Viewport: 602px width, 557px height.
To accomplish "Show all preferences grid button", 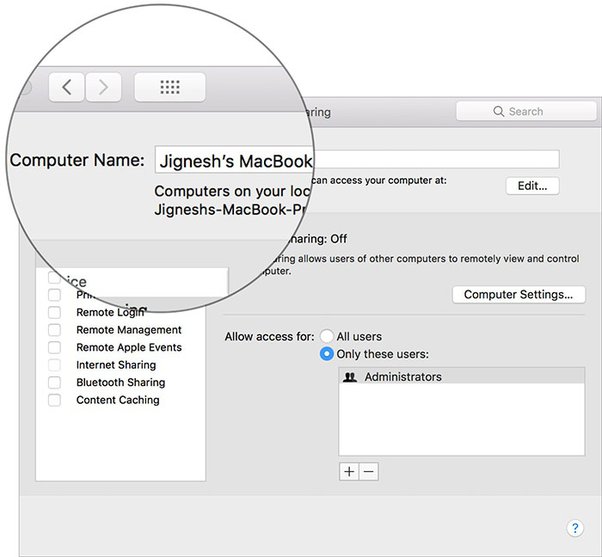I will click(x=170, y=87).
